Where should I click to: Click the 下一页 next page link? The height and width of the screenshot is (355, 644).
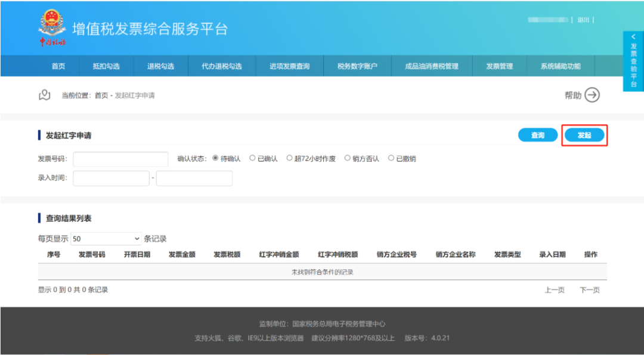pyautogui.click(x=589, y=290)
